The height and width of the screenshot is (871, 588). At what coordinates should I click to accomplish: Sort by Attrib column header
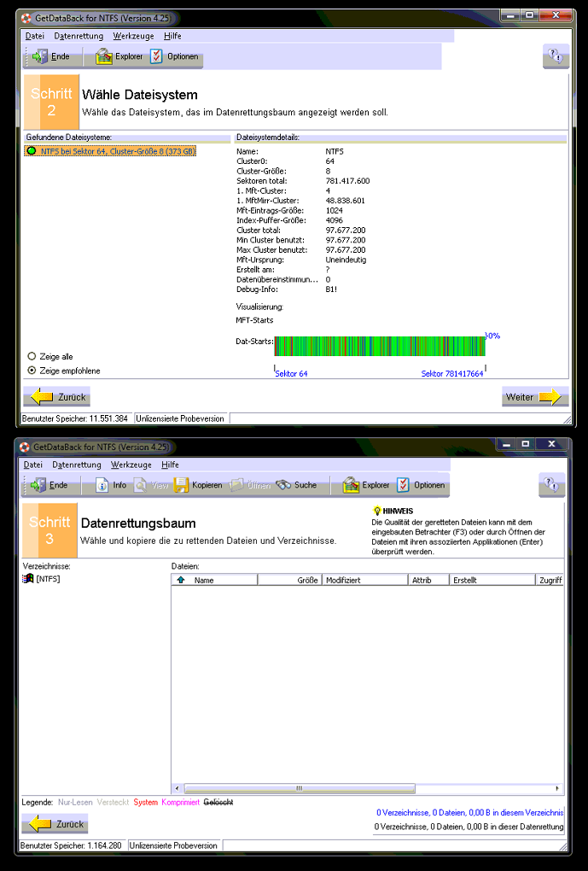[x=428, y=580]
